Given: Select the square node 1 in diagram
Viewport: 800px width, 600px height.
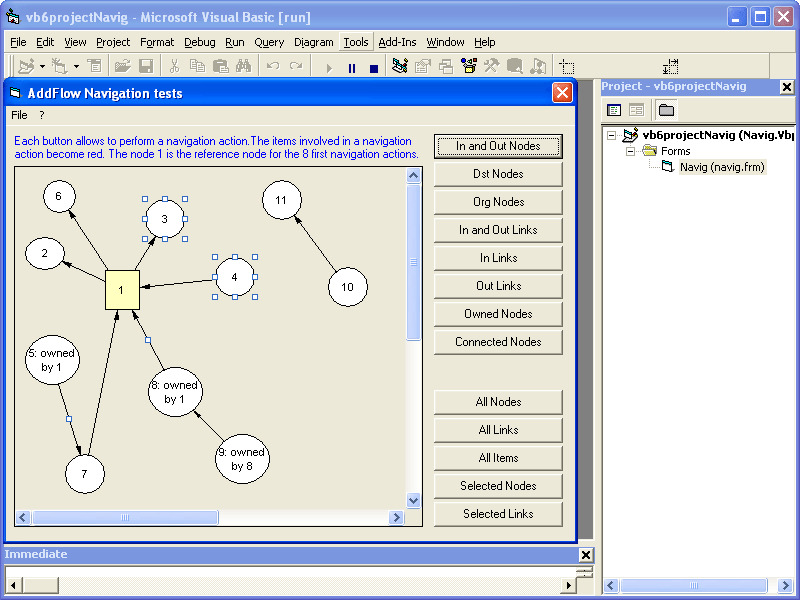Looking at the screenshot, I should tap(122, 290).
